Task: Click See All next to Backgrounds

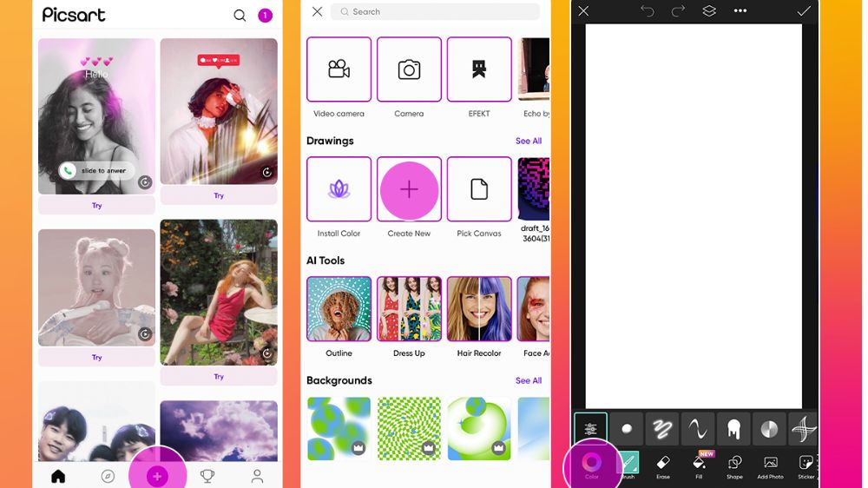Action: (x=529, y=380)
